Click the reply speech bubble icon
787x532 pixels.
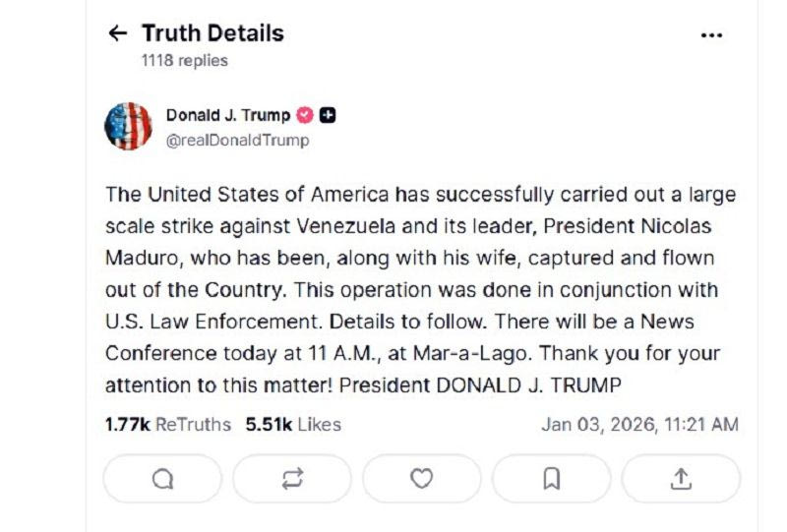[162, 479]
